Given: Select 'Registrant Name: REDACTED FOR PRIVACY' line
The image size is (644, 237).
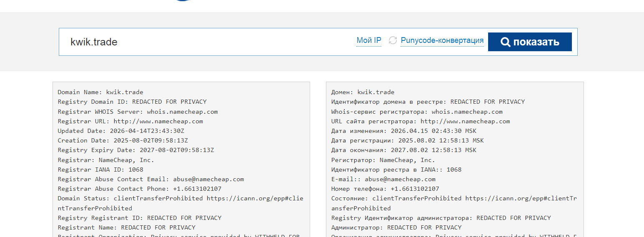Looking at the screenshot, I should (x=127, y=227).
